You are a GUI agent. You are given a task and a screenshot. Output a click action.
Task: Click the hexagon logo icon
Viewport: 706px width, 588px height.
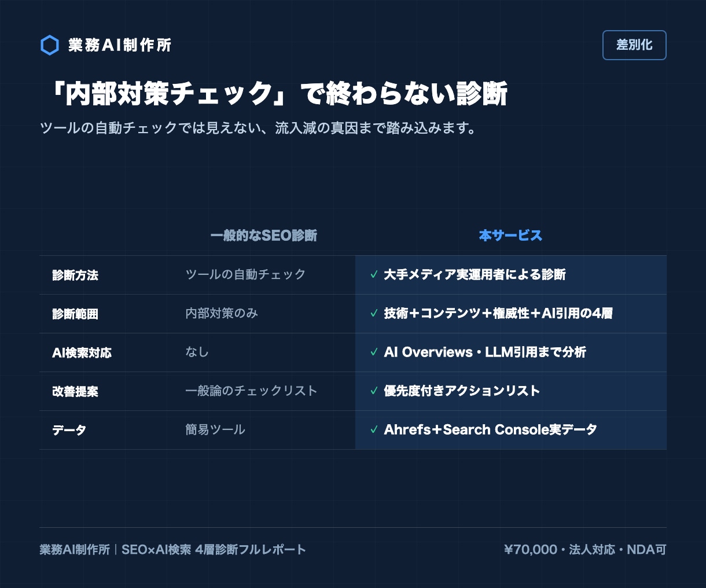tap(50, 45)
